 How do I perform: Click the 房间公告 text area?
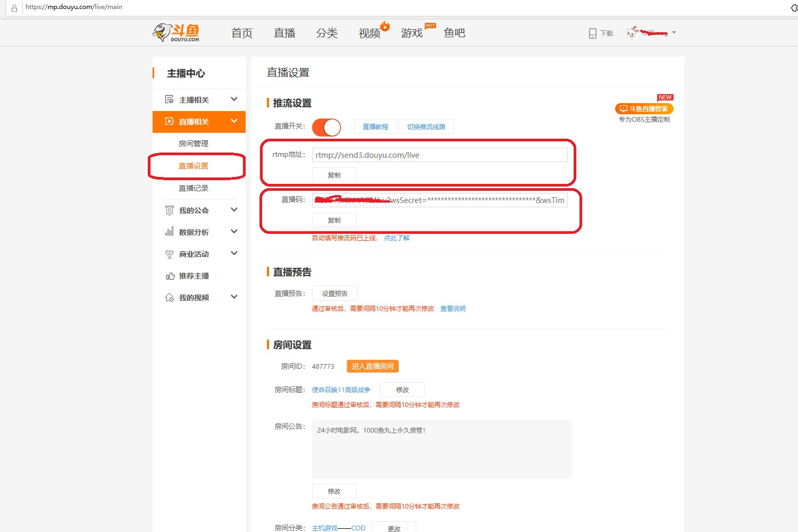[x=442, y=449]
